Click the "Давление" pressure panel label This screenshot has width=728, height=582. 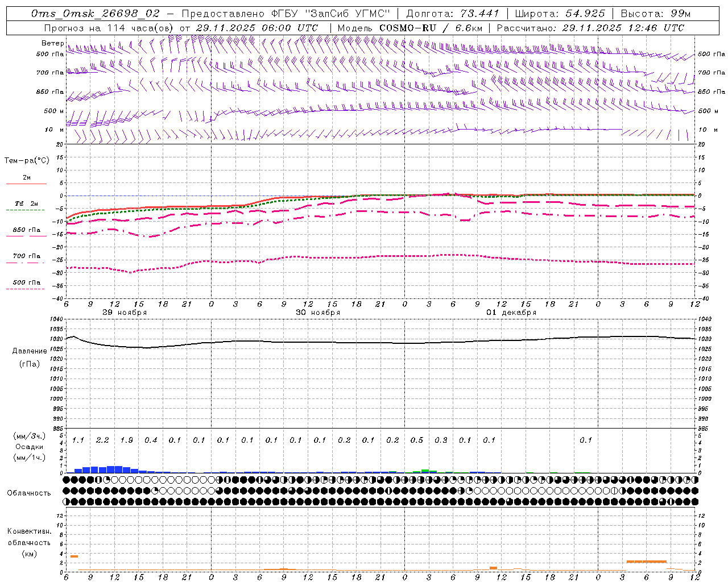pyautogui.click(x=30, y=351)
